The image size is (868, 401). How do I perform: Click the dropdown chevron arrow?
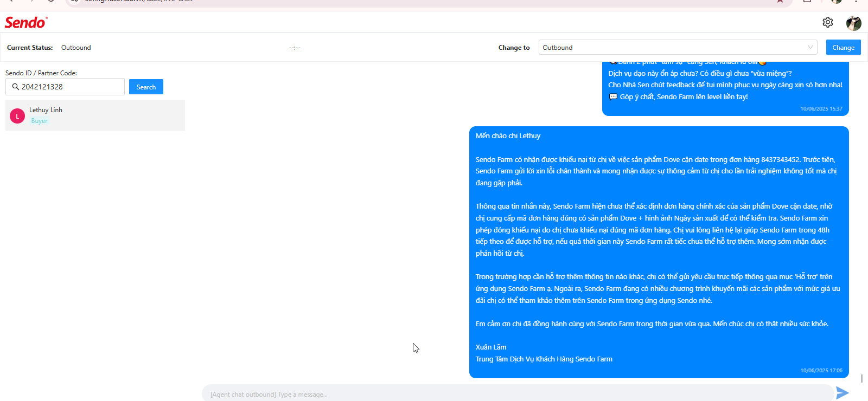810,47
